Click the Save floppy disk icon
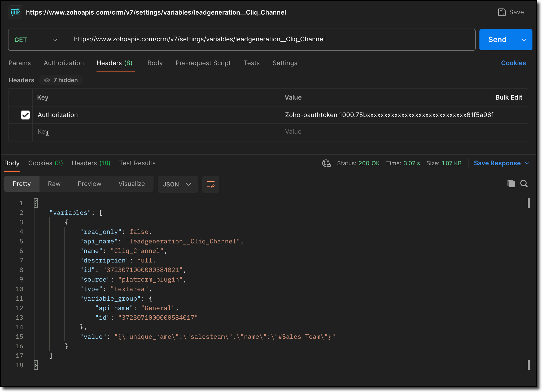This screenshot has width=542, height=392. (x=502, y=12)
